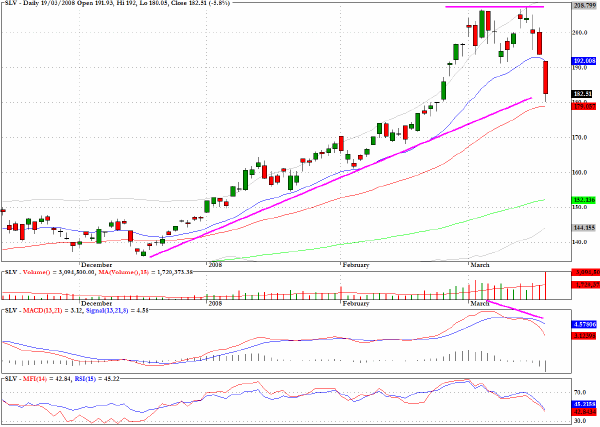Click the 30.0 oscillator axis label
Image resolution: width=600 pixels, height=427 pixels.
click(x=580, y=421)
